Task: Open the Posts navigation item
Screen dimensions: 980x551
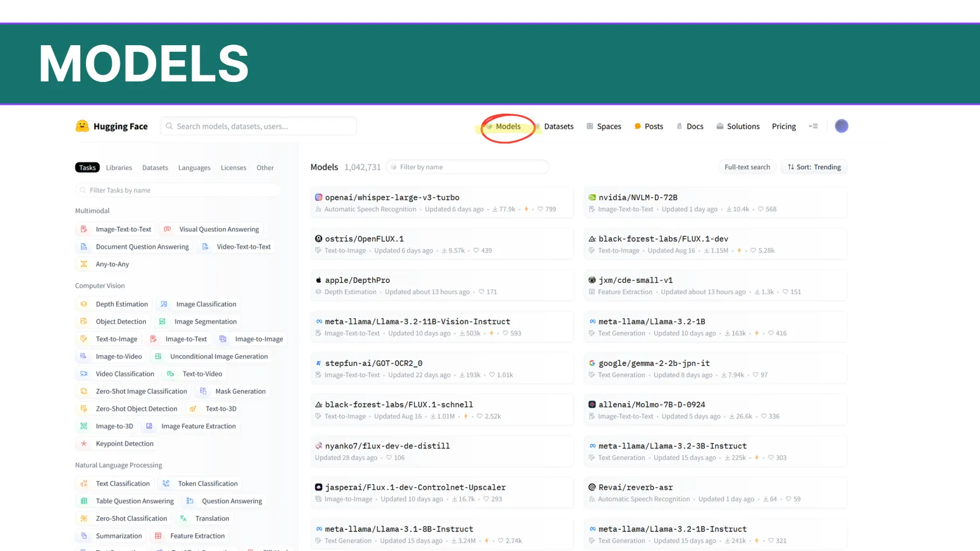Action: point(648,126)
